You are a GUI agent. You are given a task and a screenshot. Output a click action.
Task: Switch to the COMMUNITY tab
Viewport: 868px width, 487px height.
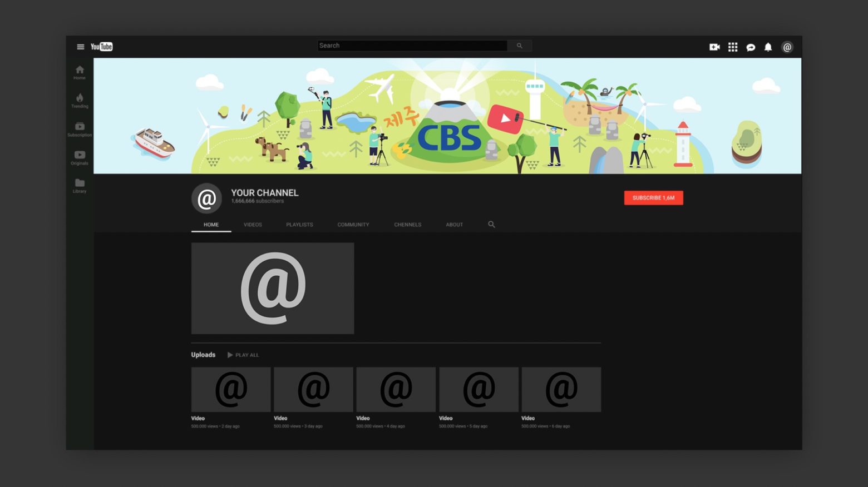pos(353,225)
